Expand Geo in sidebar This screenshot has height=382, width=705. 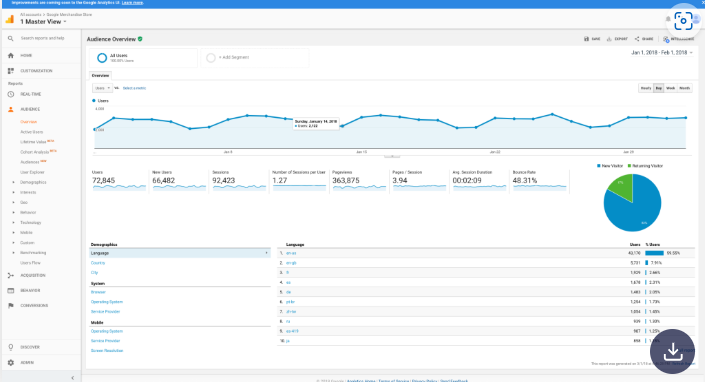(x=13, y=203)
